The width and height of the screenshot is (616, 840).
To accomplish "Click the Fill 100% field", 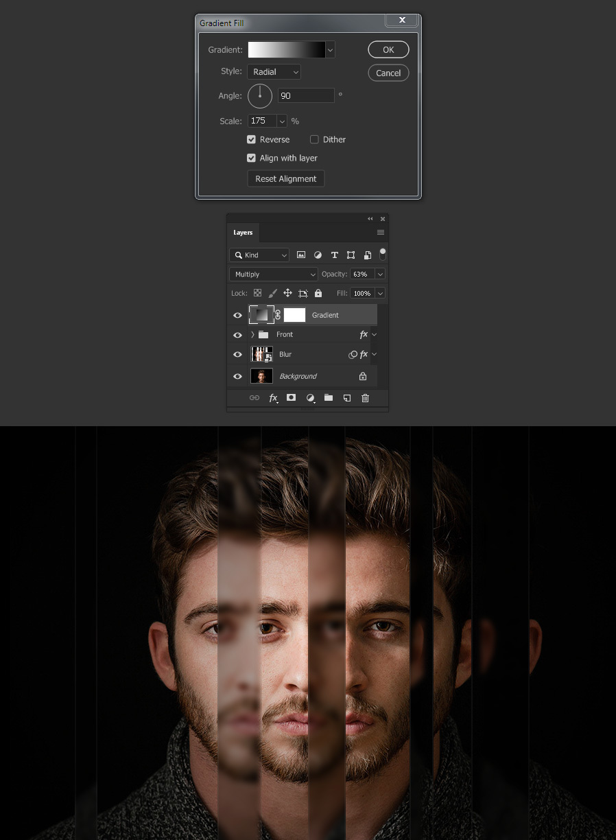I will [362, 293].
